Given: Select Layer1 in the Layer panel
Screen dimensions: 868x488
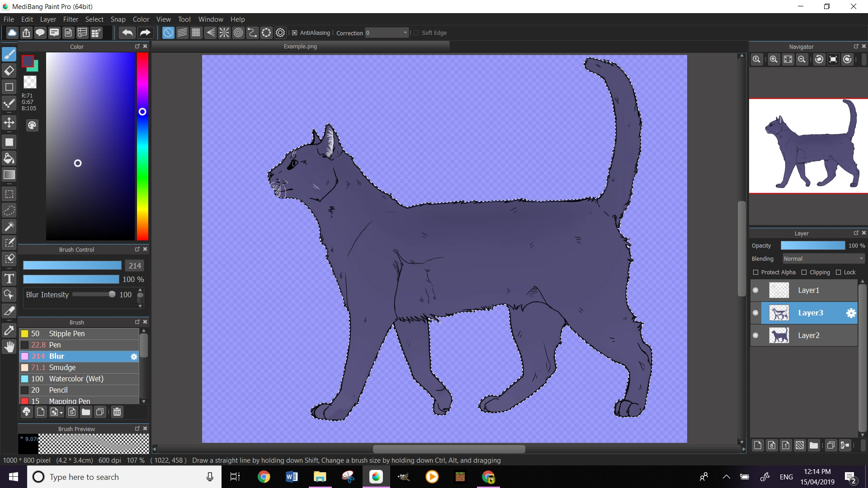Looking at the screenshot, I should [808, 290].
